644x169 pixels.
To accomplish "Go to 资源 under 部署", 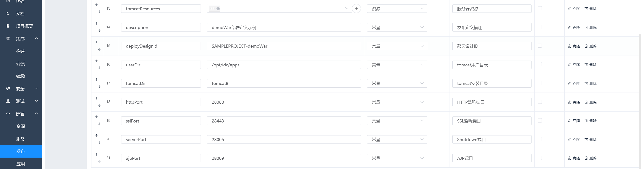I will click(x=21, y=126).
